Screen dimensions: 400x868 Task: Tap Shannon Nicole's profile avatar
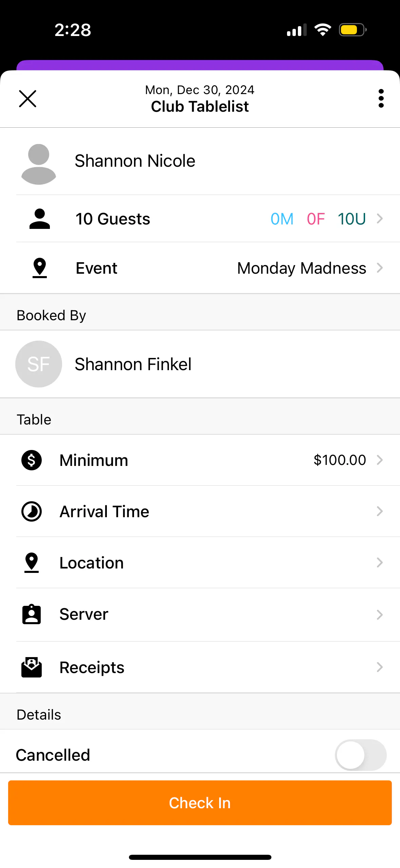pos(39,164)
